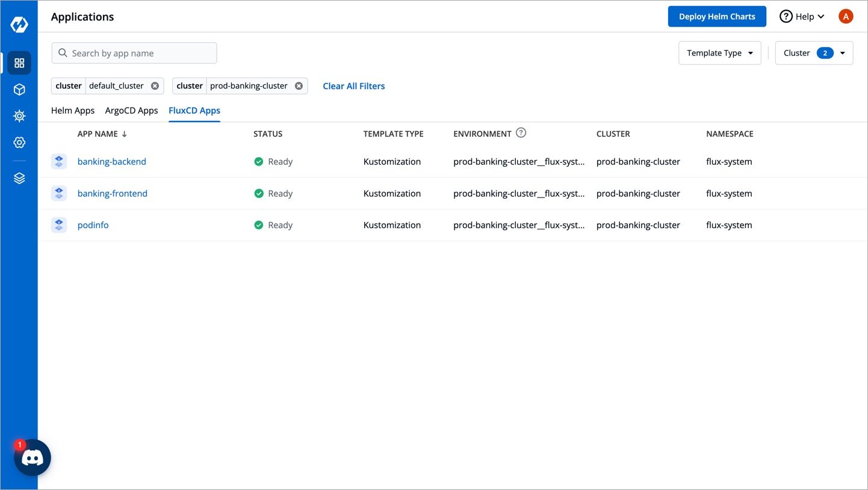
Task: Open the gear settings icon in sidebar
Action: coord(19,142)
